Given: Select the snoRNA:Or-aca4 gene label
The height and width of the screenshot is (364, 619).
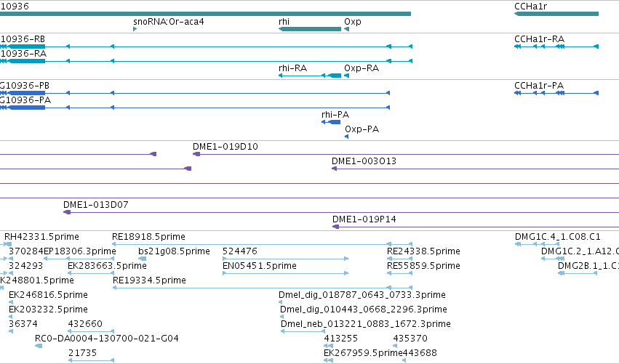Looking at the screenshot, I should [169, 22].
